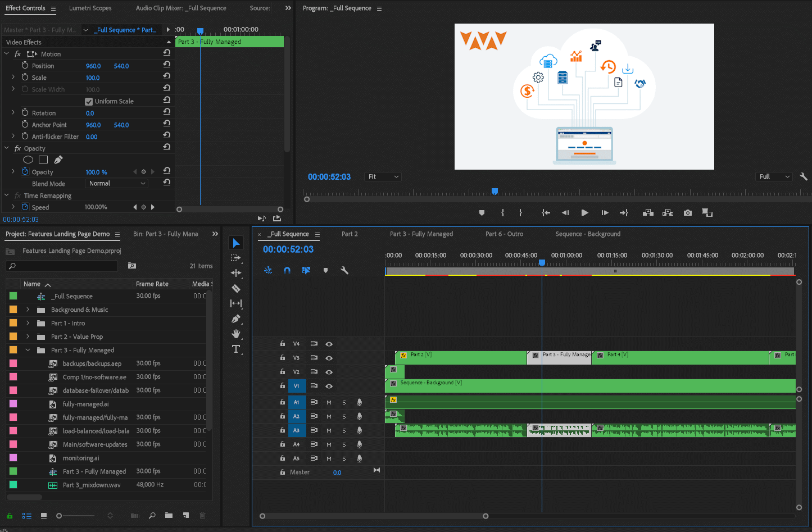This screenshot has width=812, height=532.
Task: Open Fit zoom level dropdown
Action: pyautogui.click(x=383, y=177)
